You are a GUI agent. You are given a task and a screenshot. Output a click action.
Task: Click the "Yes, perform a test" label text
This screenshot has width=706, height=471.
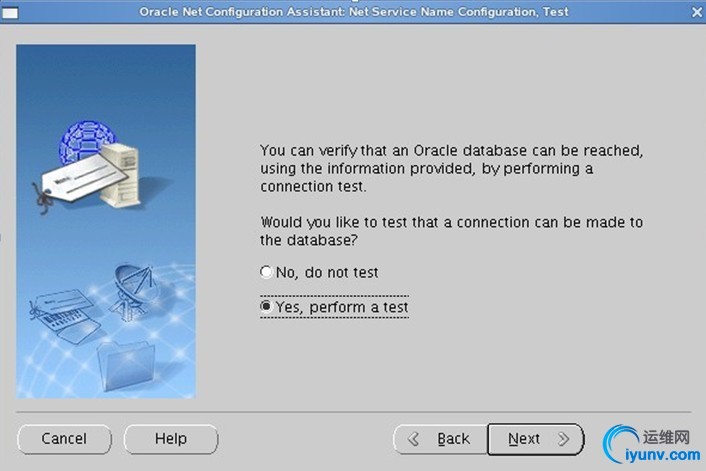[342, 307]
